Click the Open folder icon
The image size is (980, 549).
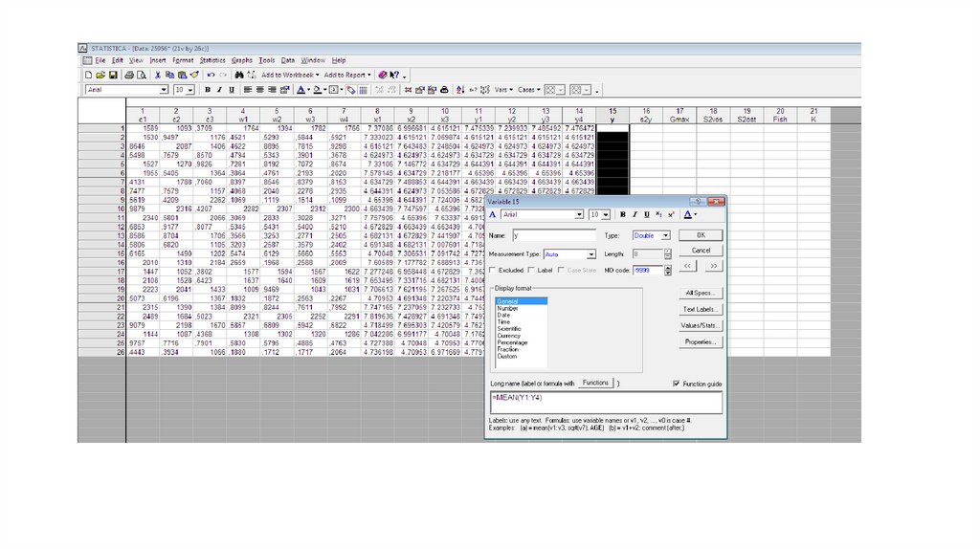coord(100,75)
